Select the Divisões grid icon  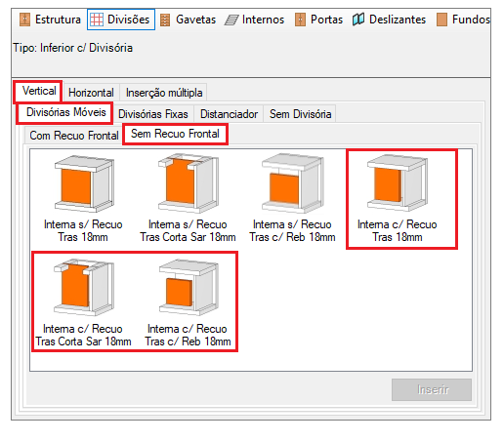tap(97, 20)
